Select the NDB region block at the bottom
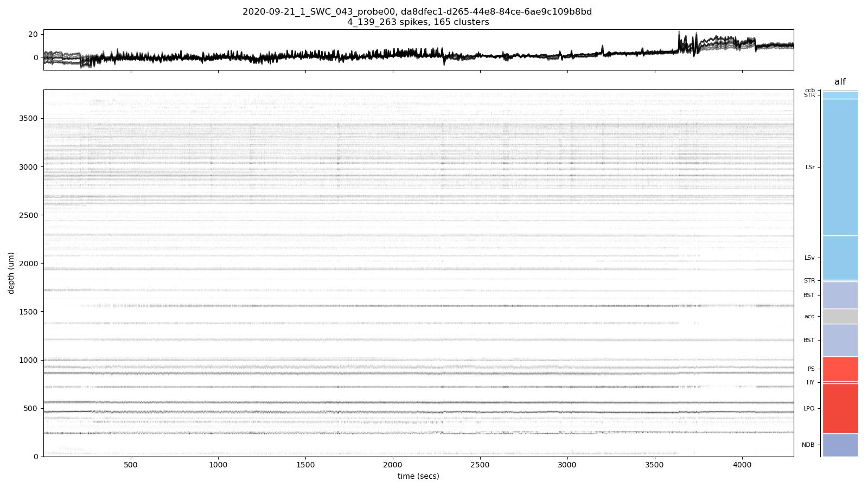868x488 pixels. tap(840, 445)
